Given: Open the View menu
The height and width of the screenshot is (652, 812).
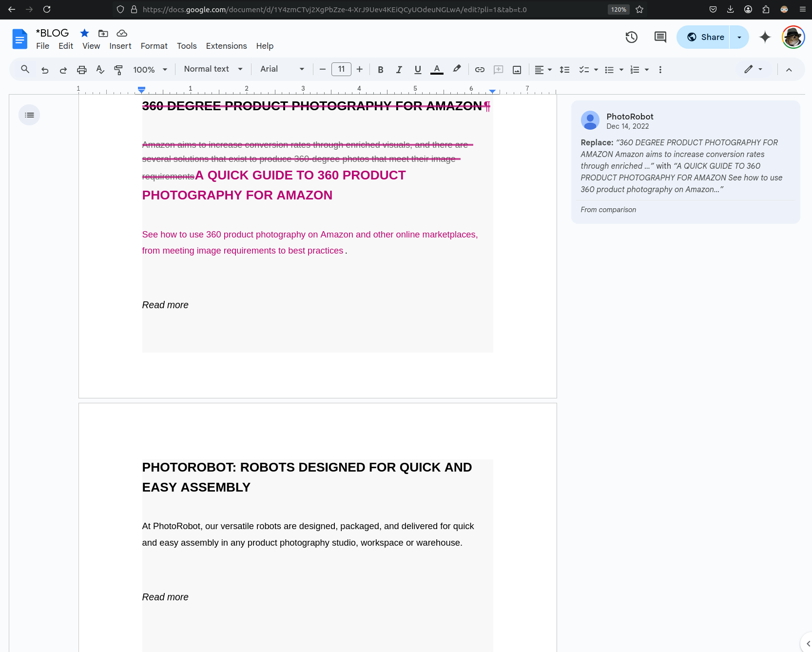Looking at the screenshot, I should [91, 46].
